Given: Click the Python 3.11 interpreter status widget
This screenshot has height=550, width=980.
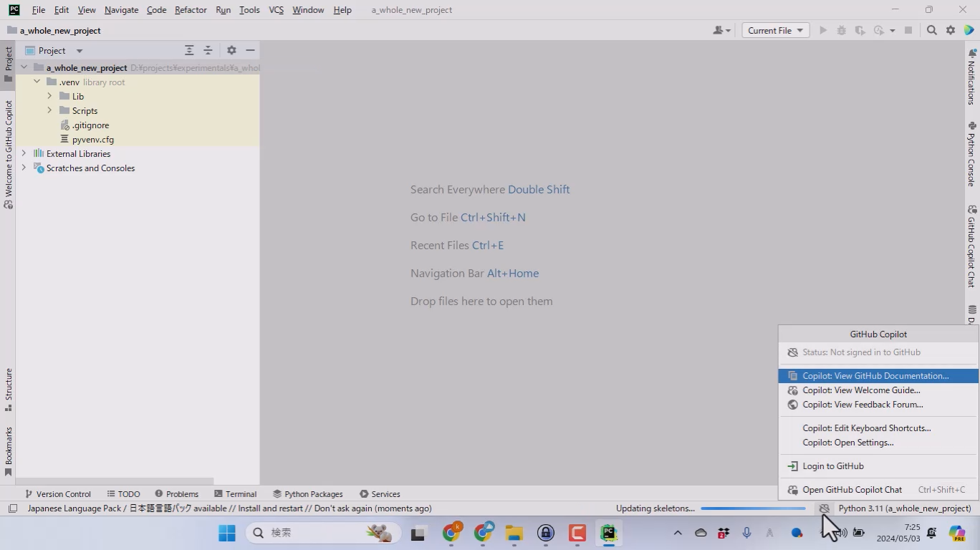Looking at the screenshot, I should pyautogui.click(x=904, y=508).
